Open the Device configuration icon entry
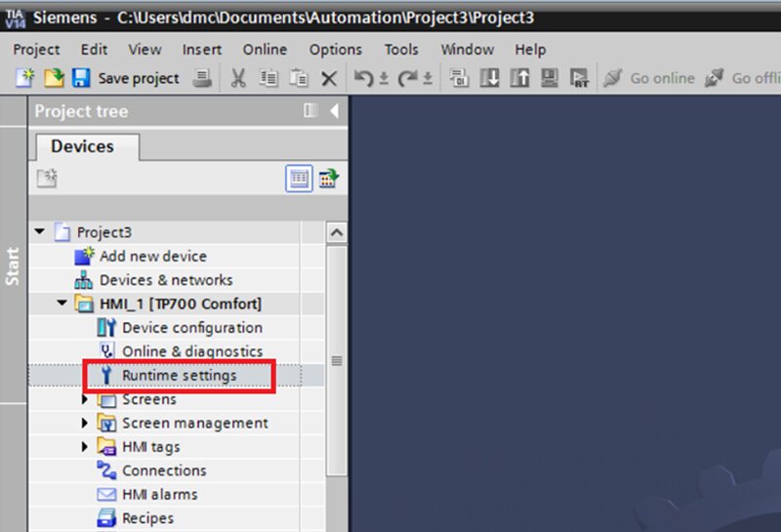This screenshot has width=781, height=532. point(106,327)
